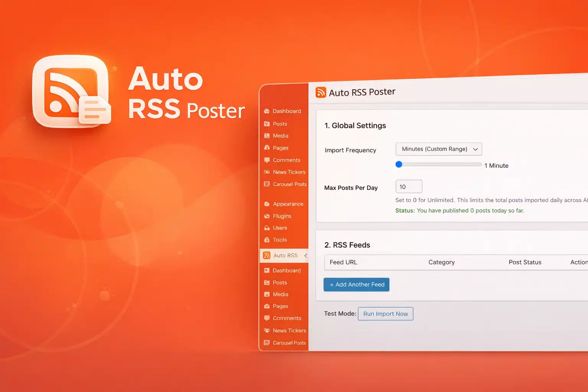
Task: Click the Media icon in the upper sidebar group
Action: click(267, 136)
